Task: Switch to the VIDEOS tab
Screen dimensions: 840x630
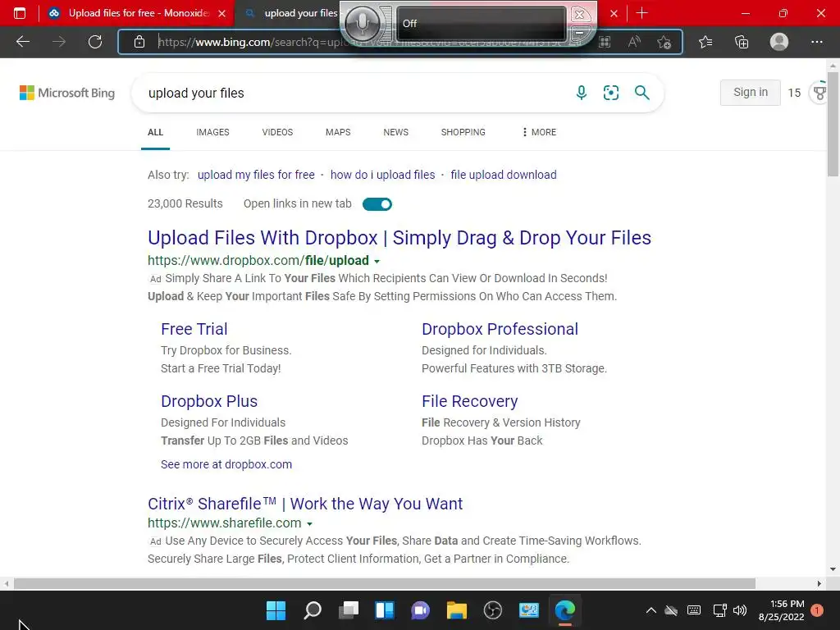Action: point(277,132)
